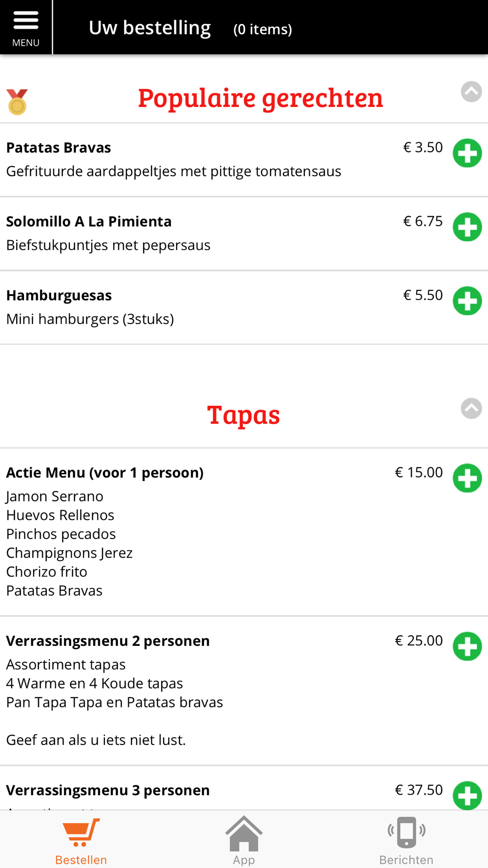The image size is (488, 868).
Task: Collapse the Populaire gerechten section
Action: (x=471, y=92)
